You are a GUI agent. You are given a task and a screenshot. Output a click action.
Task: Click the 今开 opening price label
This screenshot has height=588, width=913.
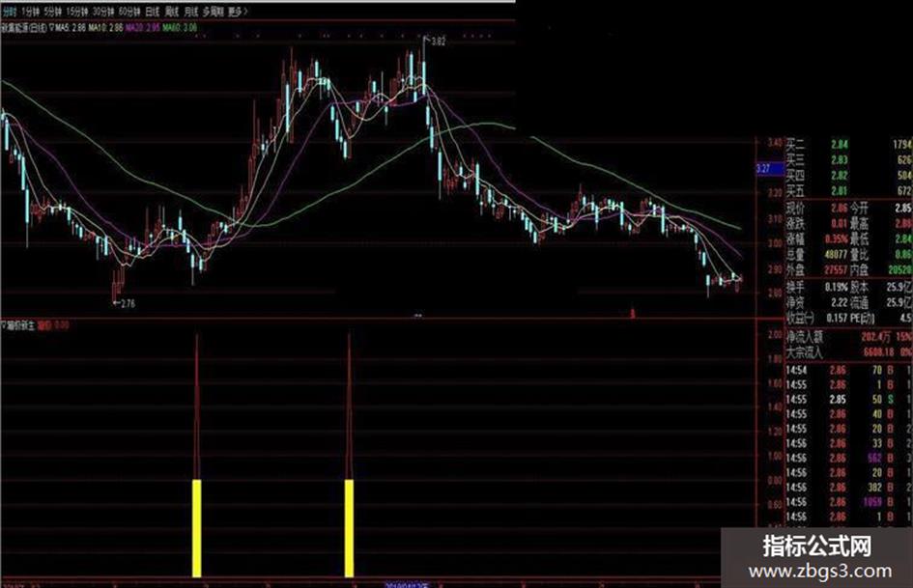click(x=859, y=208)
